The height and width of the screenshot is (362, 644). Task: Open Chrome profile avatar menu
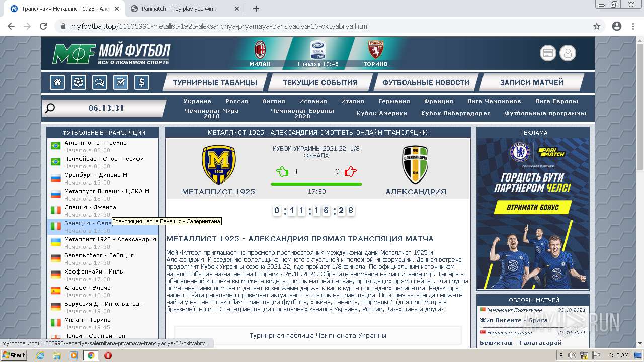tap(617, 26)
